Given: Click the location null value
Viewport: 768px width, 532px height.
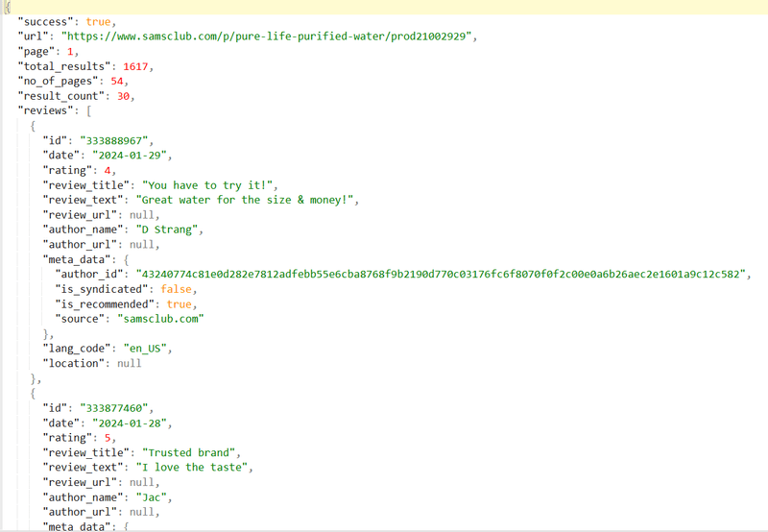Looking at the screenshot, I should point(130,363).
